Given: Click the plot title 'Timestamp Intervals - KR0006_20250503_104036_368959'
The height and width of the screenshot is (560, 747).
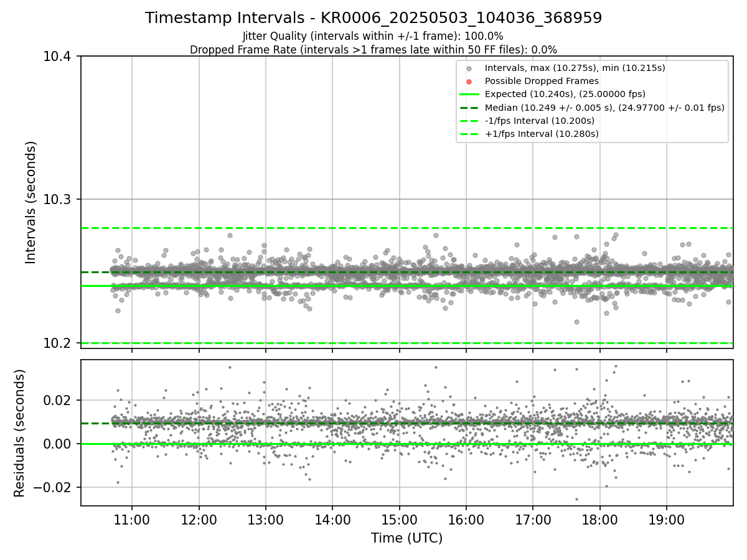Looking at the screenshot, I should [374, 18].
